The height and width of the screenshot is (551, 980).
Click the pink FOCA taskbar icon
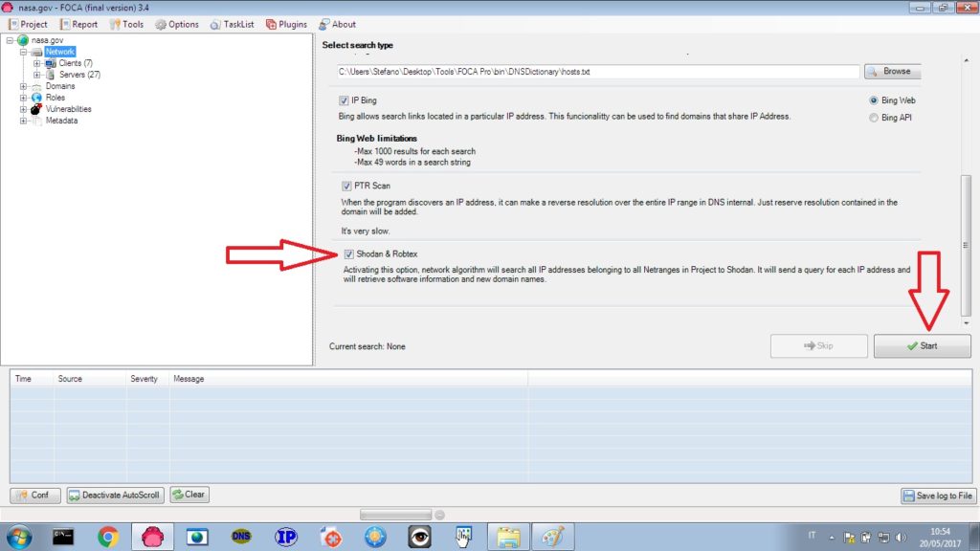(152, 537)
